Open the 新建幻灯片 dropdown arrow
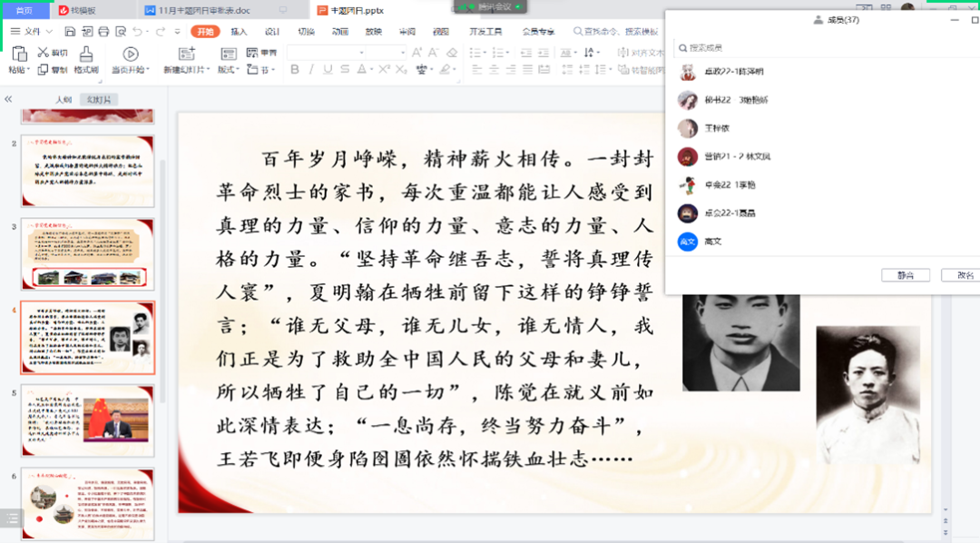980x543 pixels. coord(208,70)
